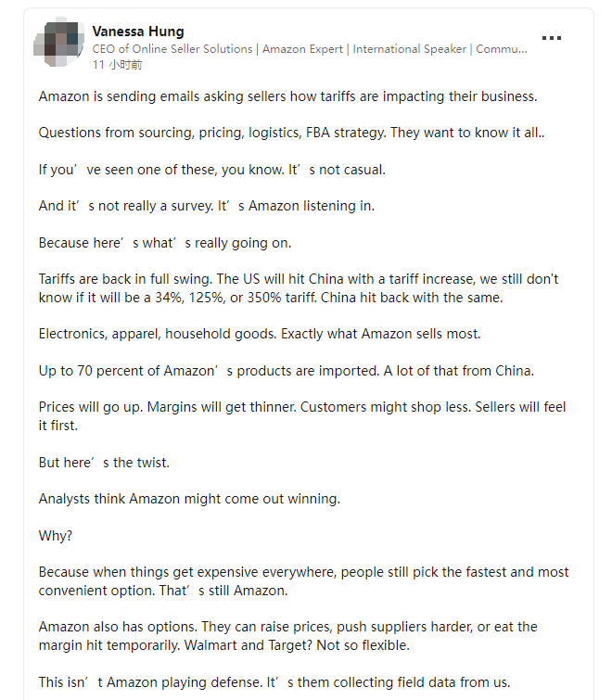Click the 'fastest and most convenient option' paragraph
This screenshot has width=612, height=700.
(303, 581)
